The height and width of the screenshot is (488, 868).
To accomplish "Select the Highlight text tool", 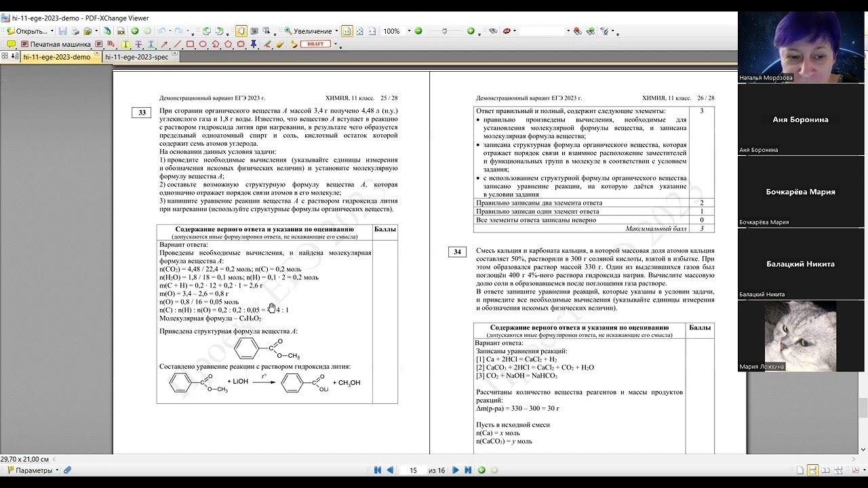I will click(x=125, y=44).
